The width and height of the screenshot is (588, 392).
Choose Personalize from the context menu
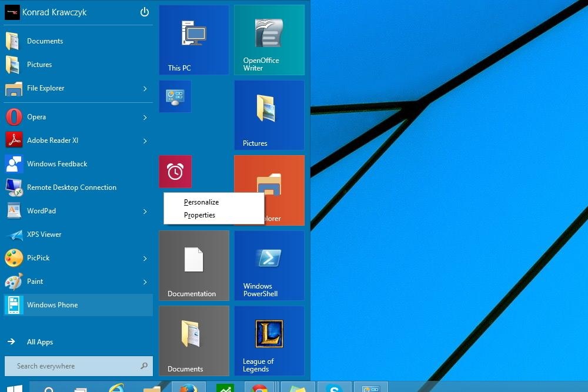pyautogui.click(x=214, y=202)
